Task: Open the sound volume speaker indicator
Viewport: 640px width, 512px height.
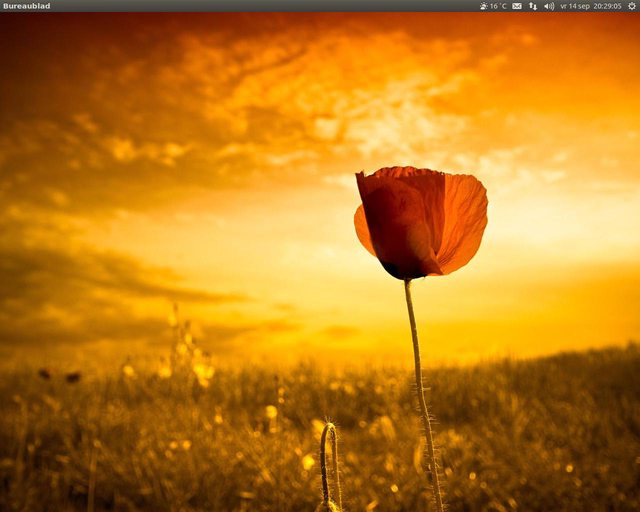Action: coord(549,6)
